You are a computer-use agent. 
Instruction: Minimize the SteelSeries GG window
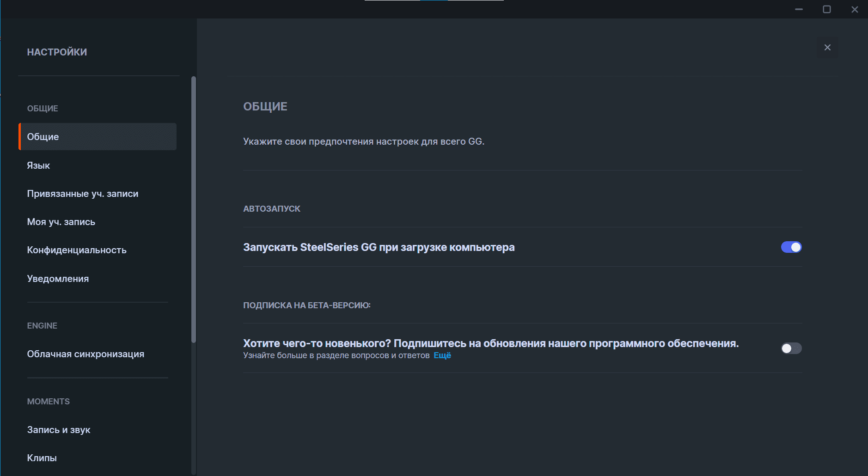pyautogui.click(x=799, y=9)
